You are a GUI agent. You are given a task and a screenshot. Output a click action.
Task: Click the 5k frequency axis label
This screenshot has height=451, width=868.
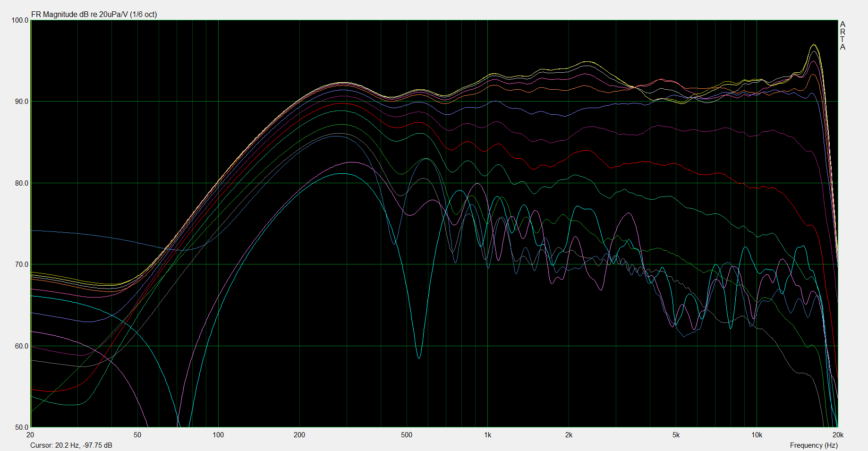coord(676,435)
